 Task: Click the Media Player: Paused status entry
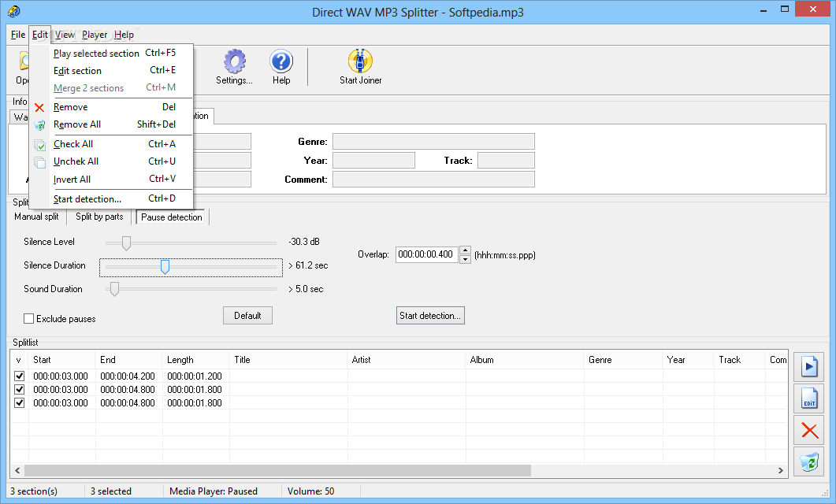[x=214, y=491]
